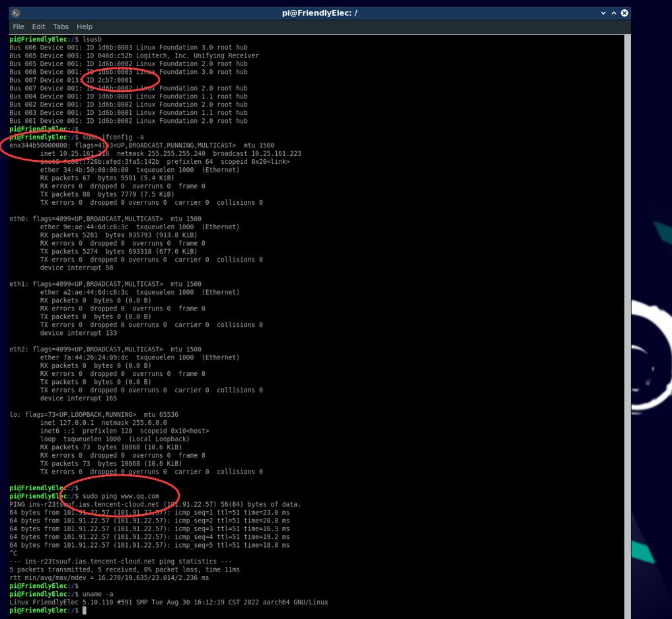Click the lsusb command line
The image size is (672, 619).
coord(56,40)
